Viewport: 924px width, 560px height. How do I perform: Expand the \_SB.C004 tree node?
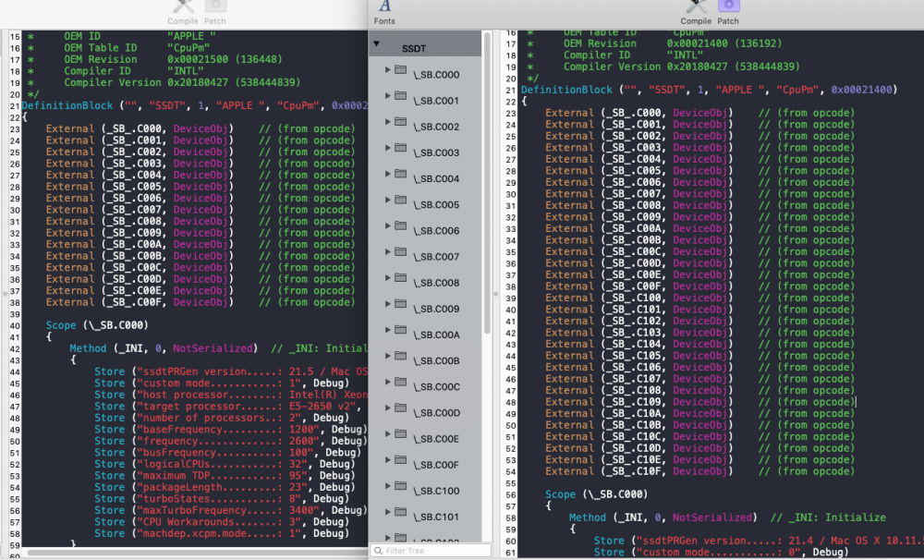[x=388, y=174]
